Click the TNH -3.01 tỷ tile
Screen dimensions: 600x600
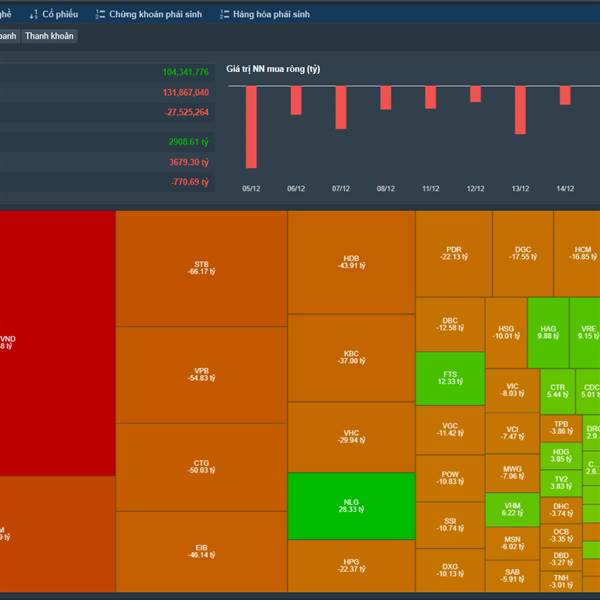(561, 581)
